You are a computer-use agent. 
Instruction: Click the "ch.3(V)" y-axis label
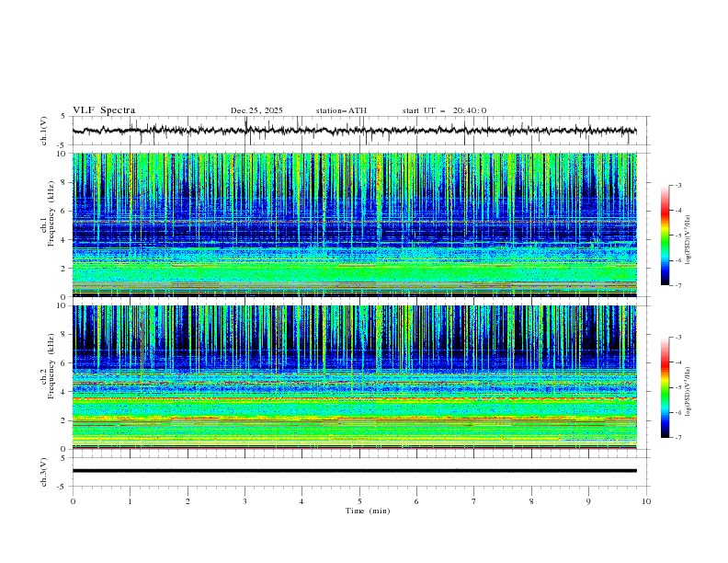(x=44, y=472)
